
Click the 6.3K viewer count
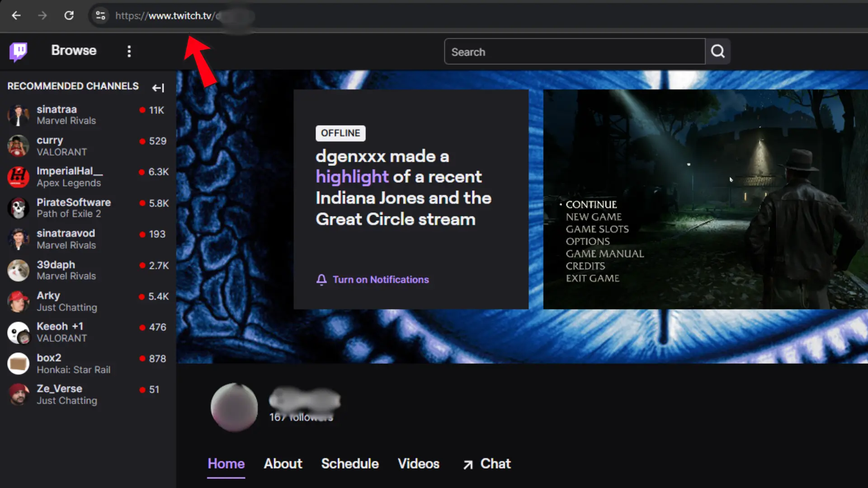coord(158,172)
